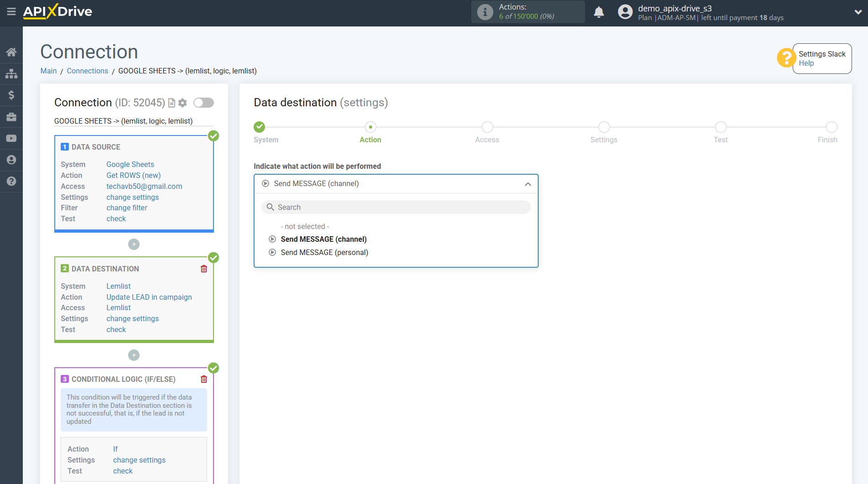Delete the Data Destination block
This screenshot has width=868, height=484.
click(x=204, y=269)
